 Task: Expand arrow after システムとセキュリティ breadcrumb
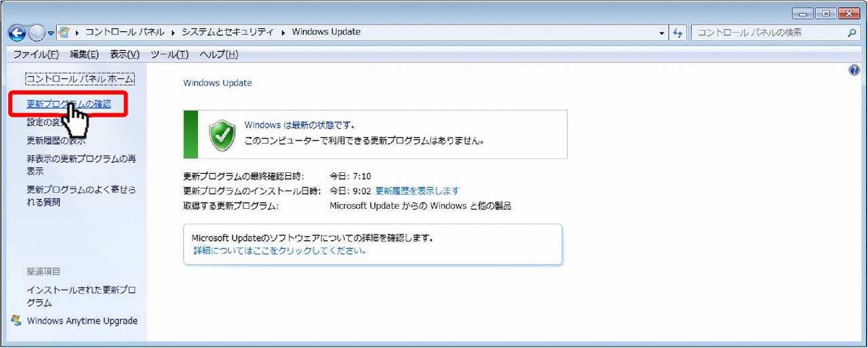tap(283, 33)
